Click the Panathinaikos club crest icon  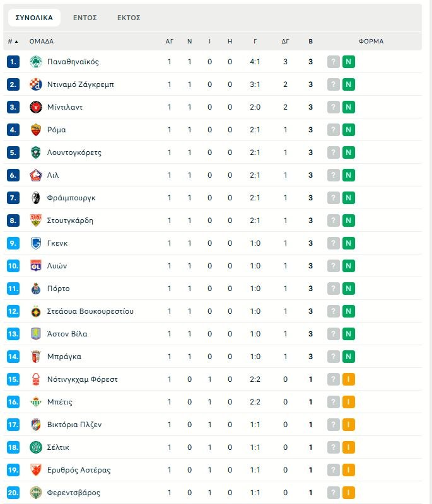tap(35, 62)
